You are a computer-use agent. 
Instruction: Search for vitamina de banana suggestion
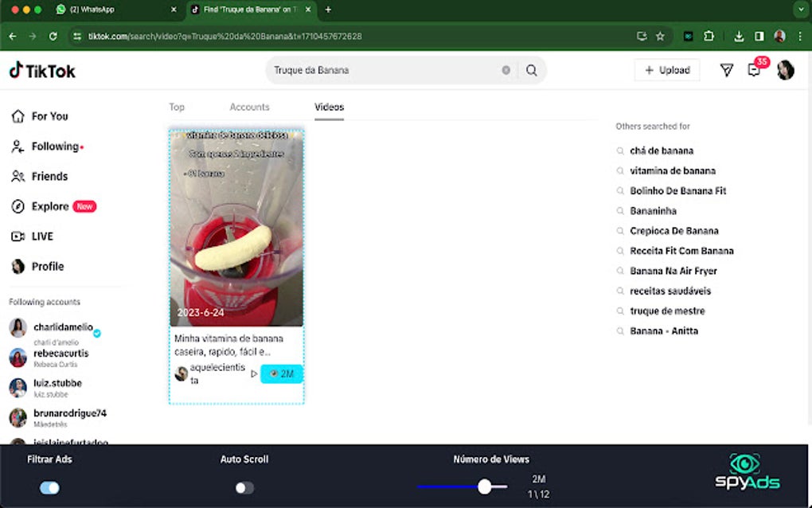(x=673, y=171)
